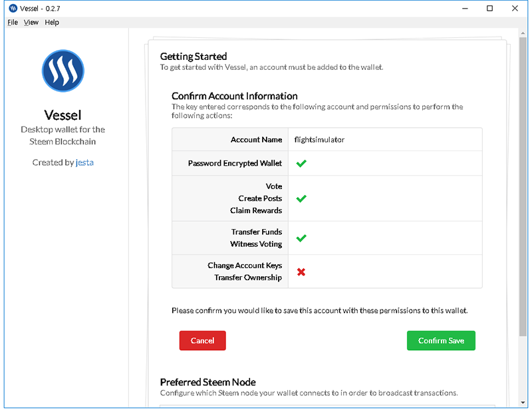Click the scrollbar down arrow
The width and height of the screenshot is (532, 412).
pos(523,403)
